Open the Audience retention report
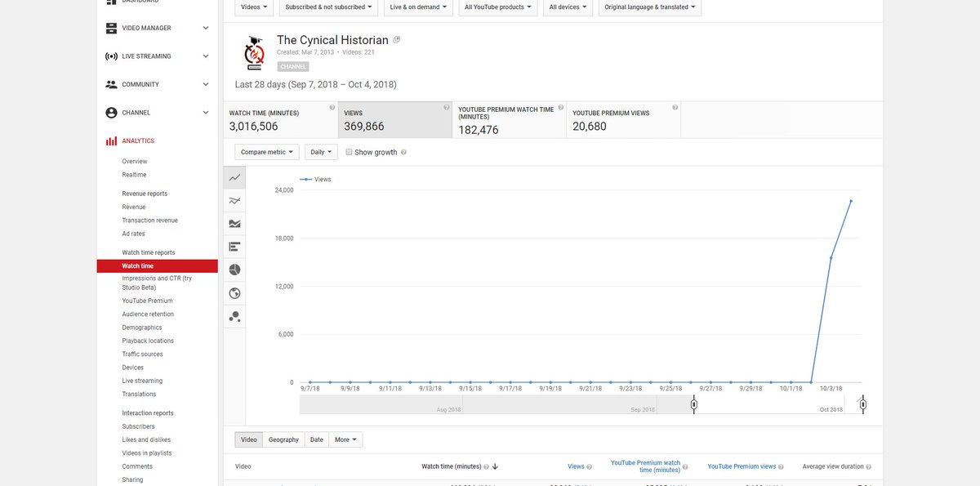 coord(148,314)
